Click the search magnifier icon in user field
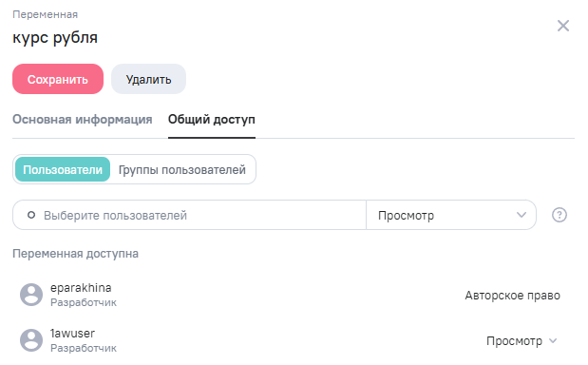The image size is (588, 365). (x=31, y=215)
